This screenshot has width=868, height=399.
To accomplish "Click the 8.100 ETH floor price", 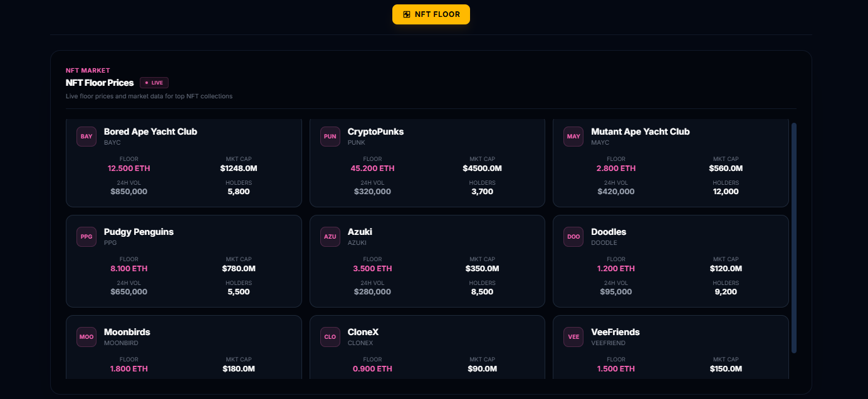I will [129, 269].
